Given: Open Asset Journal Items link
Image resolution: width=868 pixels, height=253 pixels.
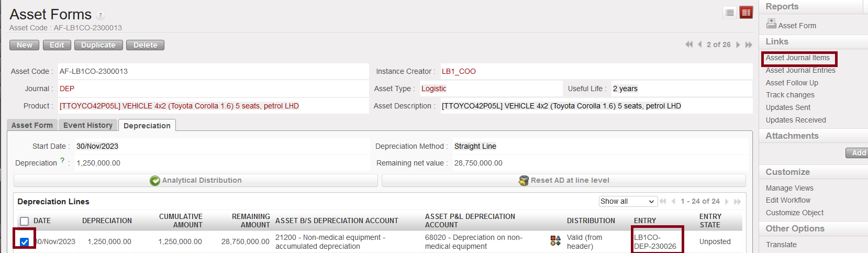Looking at the screenshot, I should (x=797, y=58).
